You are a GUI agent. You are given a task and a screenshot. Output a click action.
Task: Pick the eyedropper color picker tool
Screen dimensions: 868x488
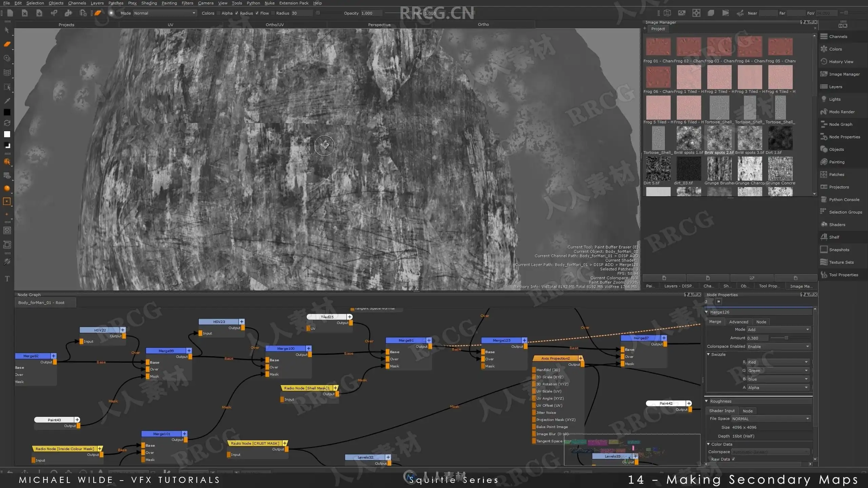[x=7, y=101]
